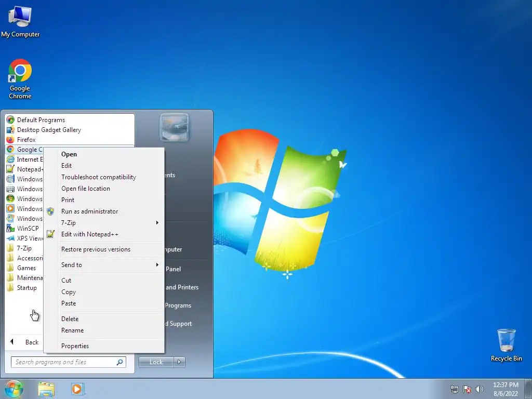The height and width of the screenshot is (399, 532).
Task: Click the Google Chrome icon in programs list
Action: click(10, 149)
